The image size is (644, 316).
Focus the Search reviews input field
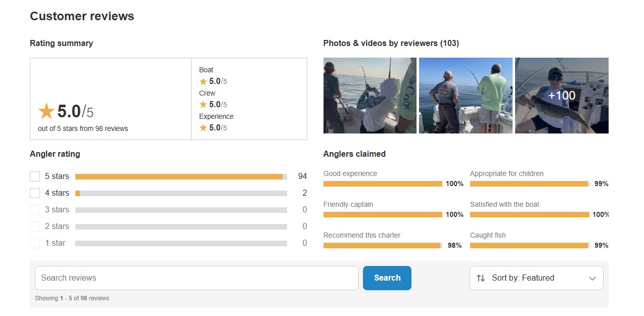(x=197, y=278)
